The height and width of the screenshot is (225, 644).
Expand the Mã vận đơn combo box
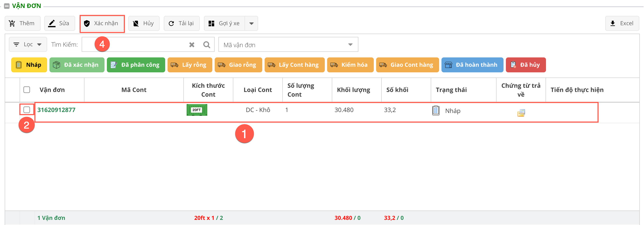coord(350,45)
